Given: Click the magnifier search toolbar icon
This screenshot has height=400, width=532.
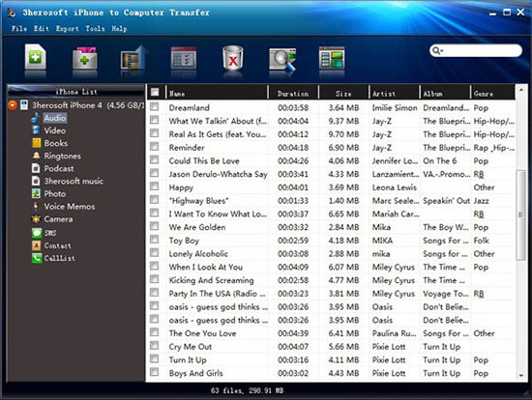Looking at the screenshot, I should point(282,59).
